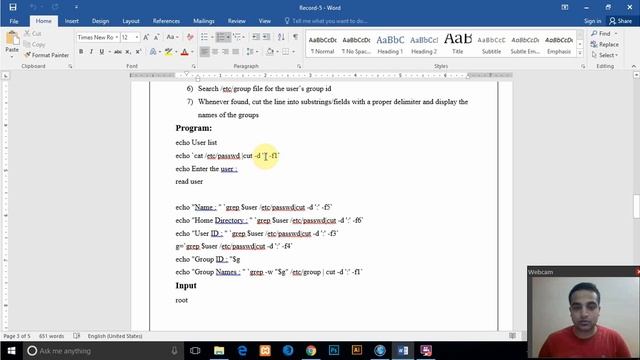The height and width of the screenshot is (360, 640).
Task: Click Sign in
Action: click(592, 21)
